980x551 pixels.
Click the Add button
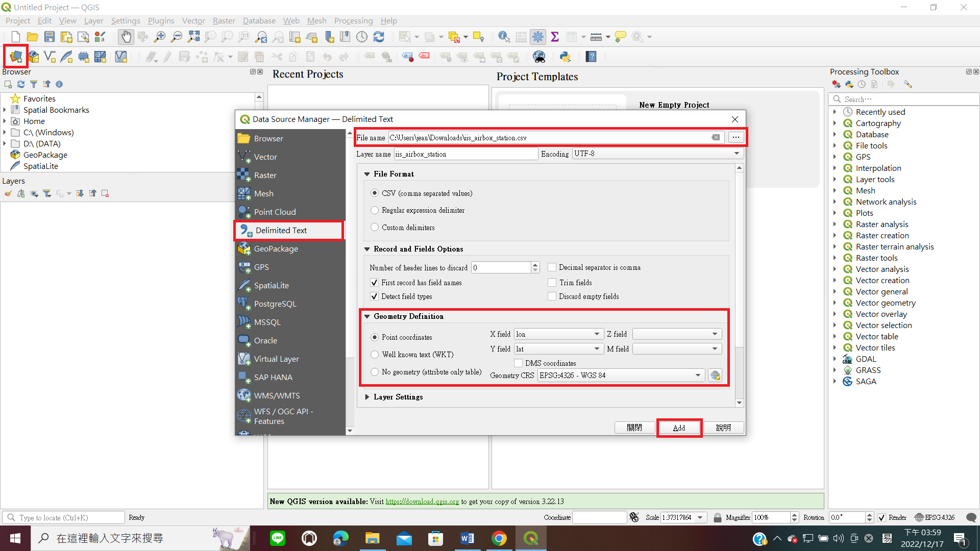(679, 428)
